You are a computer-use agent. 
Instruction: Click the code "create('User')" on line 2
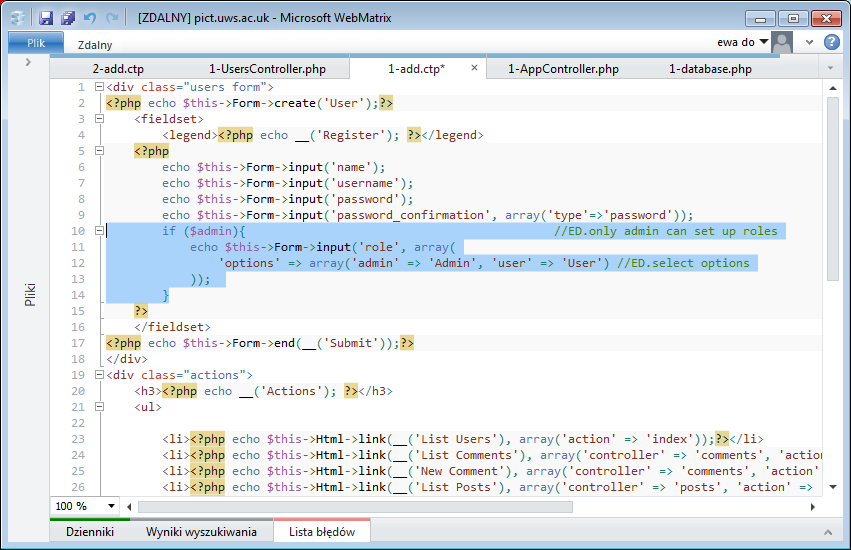(322, 103)
